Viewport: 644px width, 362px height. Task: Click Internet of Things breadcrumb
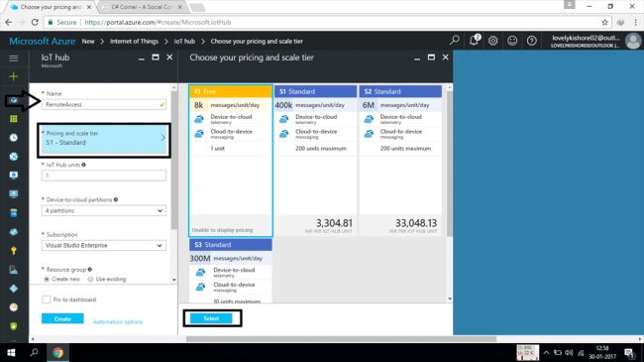(134, 41)
